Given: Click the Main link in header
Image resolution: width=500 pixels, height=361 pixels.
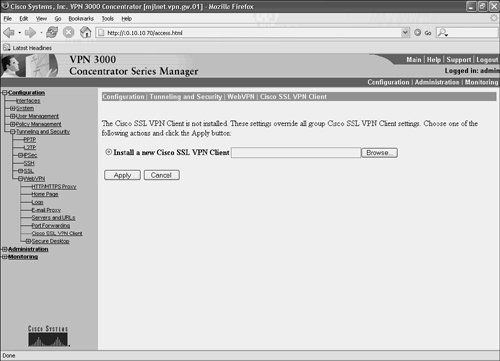Looking at the screenshot, I should pyautogui.click(x=414, y=60).
